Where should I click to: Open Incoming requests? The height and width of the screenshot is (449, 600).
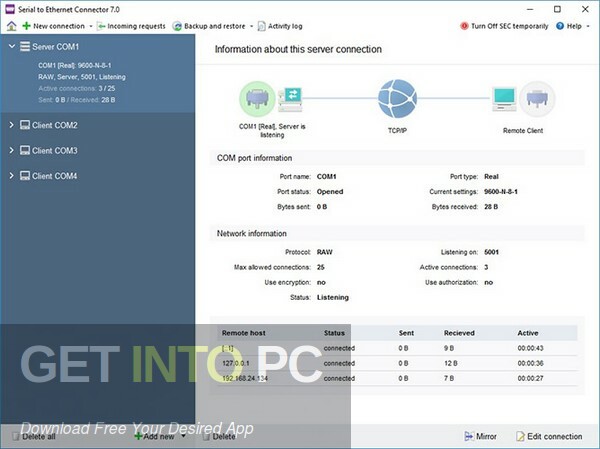(131, 26)
